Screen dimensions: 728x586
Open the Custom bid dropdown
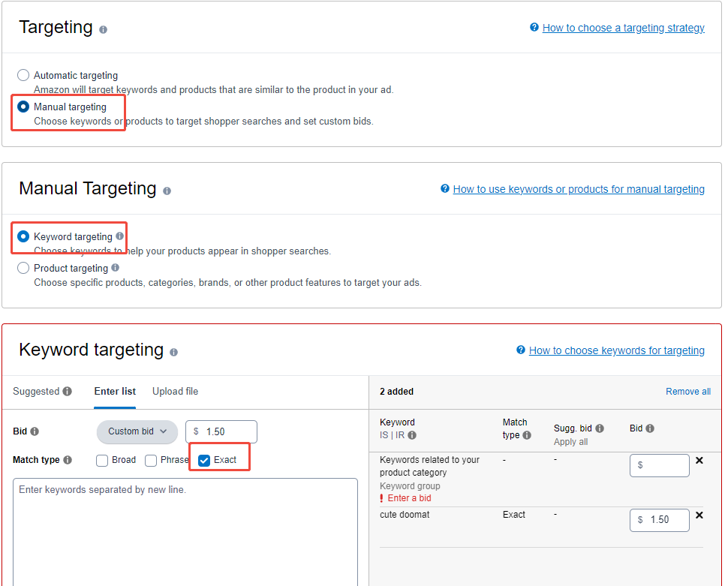(x=137, y=431)
